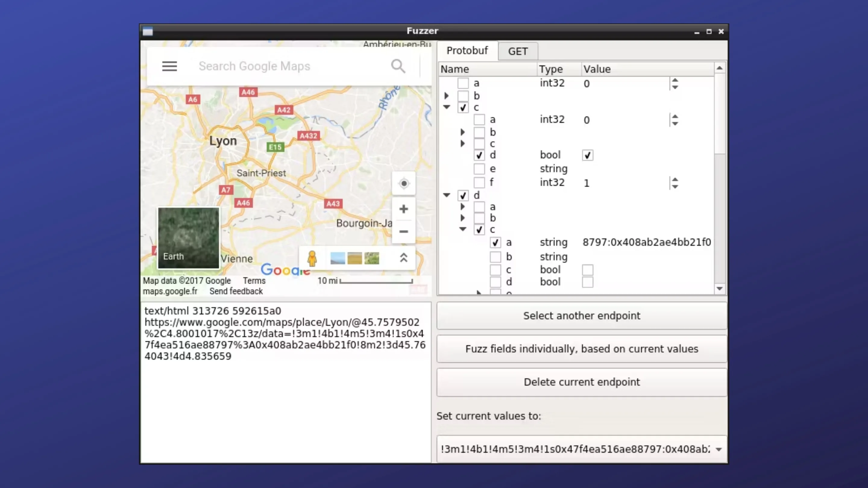This screenshot has width=868, height=488.
Task: Click Select another endpoint button
Action: [582, 316]
